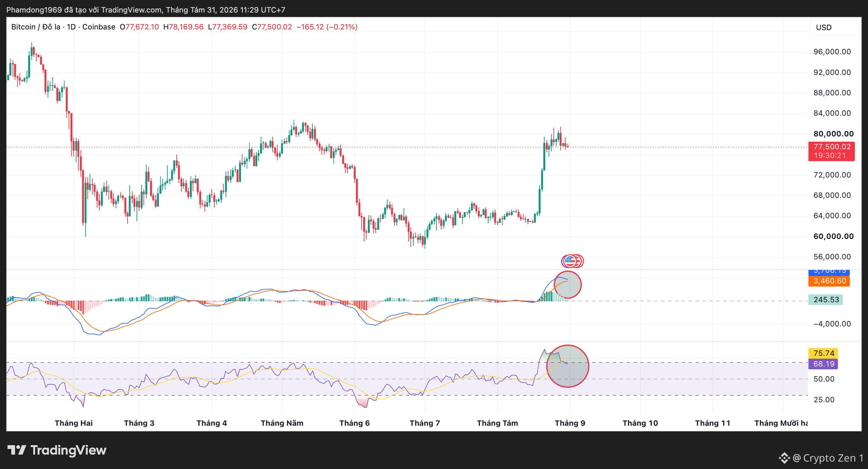
Task: Click the Tháng 9 time axis label
Action: coord(570,423)
